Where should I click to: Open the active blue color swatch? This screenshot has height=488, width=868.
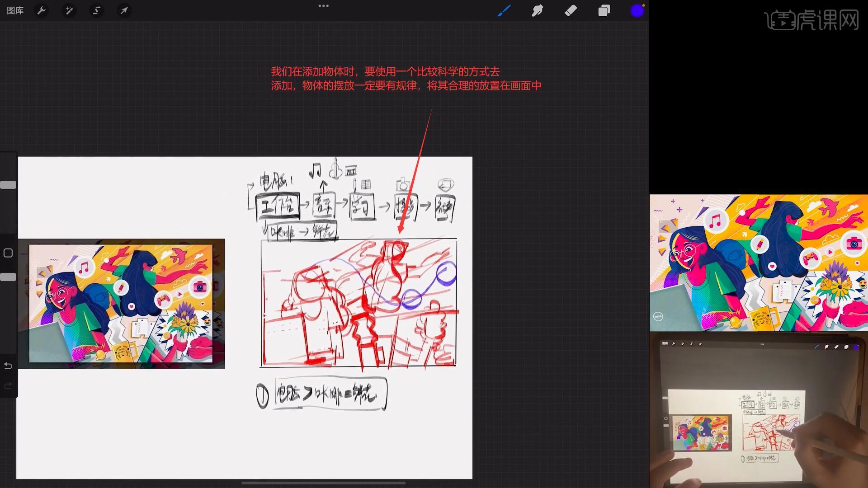637,11
